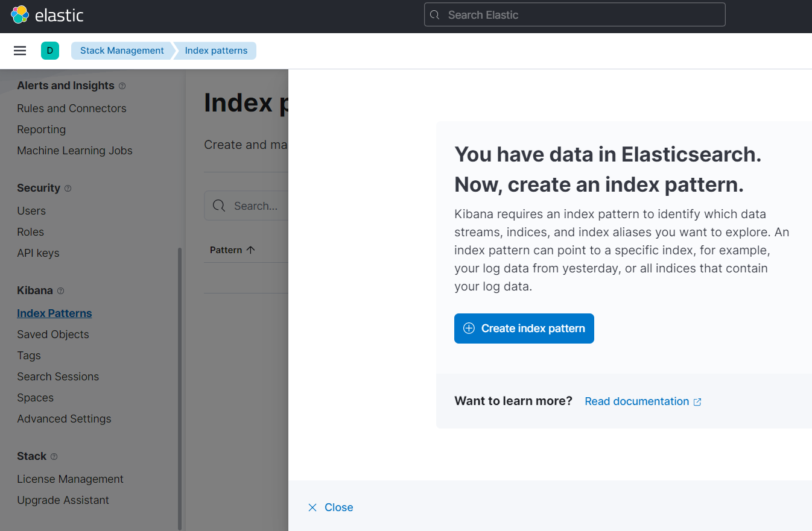Image resolution: width=812 pixels, height=531 pixels.
Task: Open API keys
Action: [38, 253]
